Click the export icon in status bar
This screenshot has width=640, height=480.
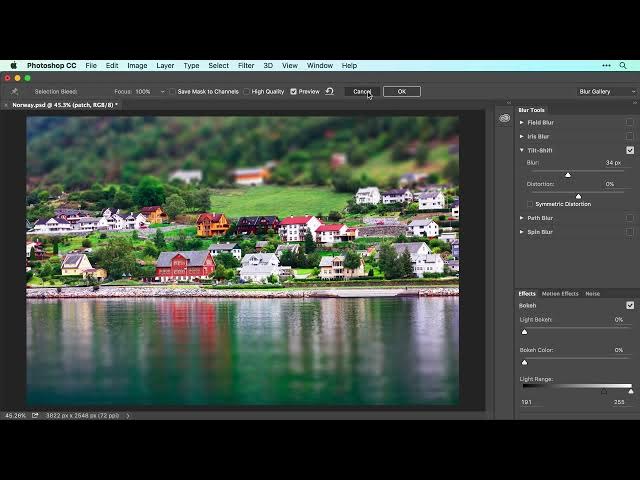(x=35, y=415)
